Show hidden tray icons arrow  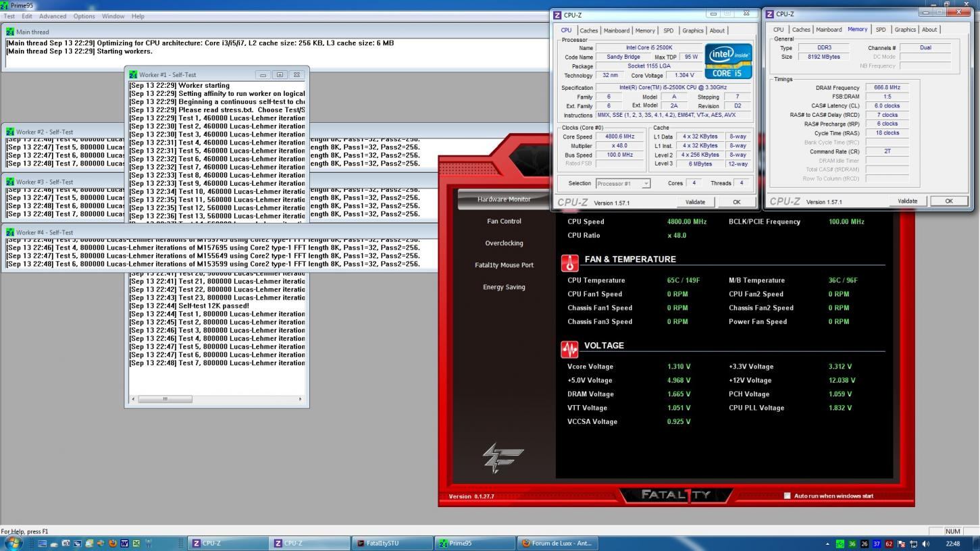point(827,544)
